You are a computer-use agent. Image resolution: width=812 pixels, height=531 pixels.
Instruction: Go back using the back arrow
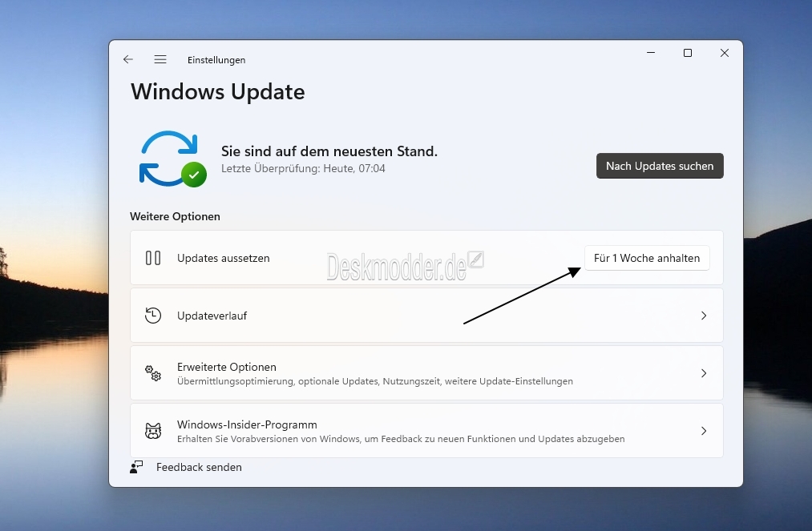point(128,60)
